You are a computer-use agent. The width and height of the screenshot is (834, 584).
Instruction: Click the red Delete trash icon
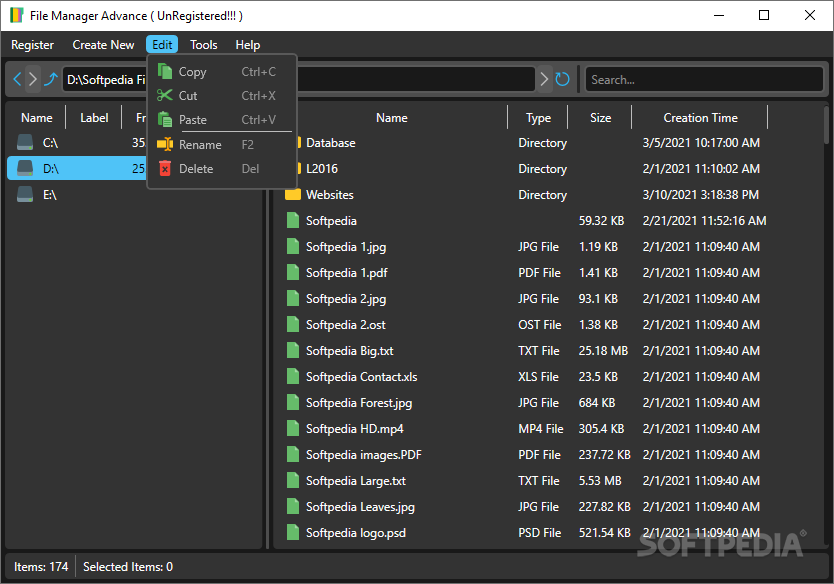[x=165, y=168]
